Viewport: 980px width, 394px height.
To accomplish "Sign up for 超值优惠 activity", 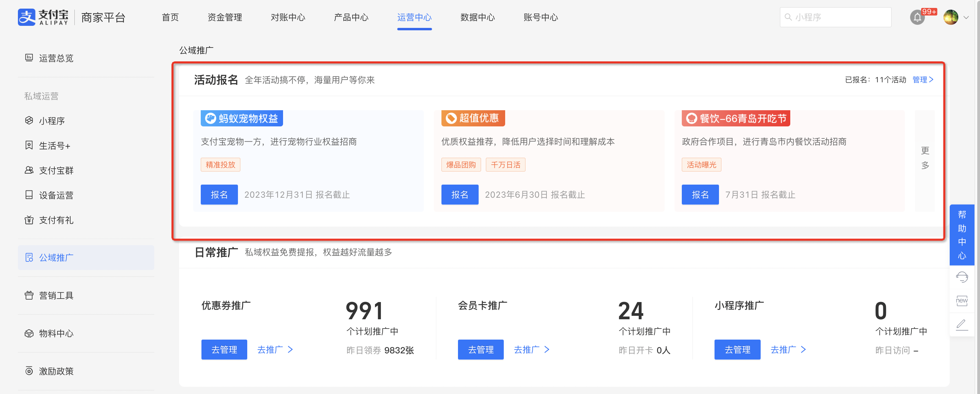I will pyautogui.click(x=460, y=195).
